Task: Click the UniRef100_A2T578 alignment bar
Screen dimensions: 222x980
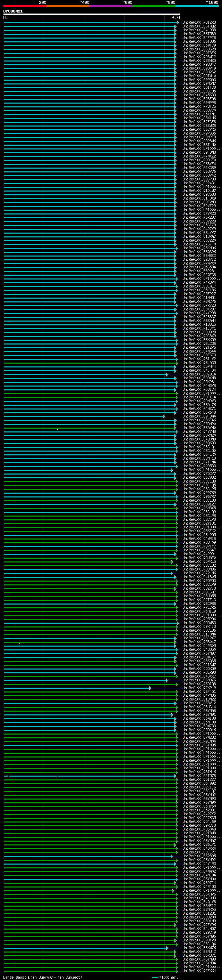Action: [90, 776]
